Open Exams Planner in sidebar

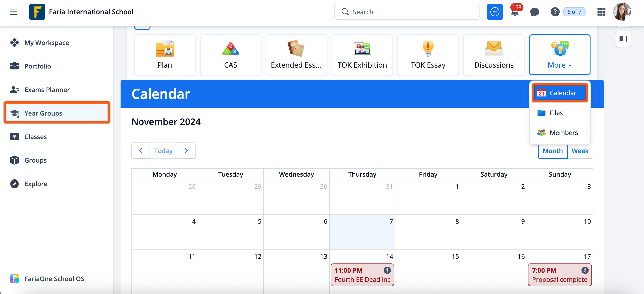pos(47,90)
